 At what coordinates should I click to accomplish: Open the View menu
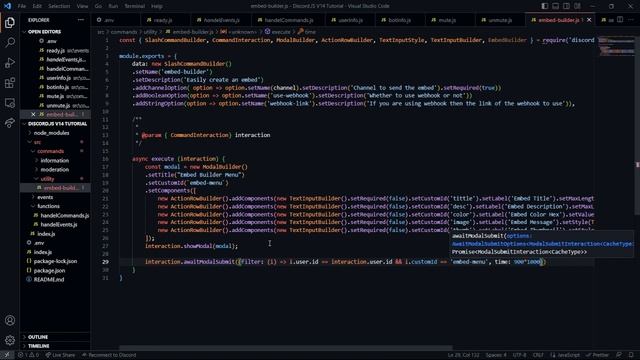tap(82, 6)
